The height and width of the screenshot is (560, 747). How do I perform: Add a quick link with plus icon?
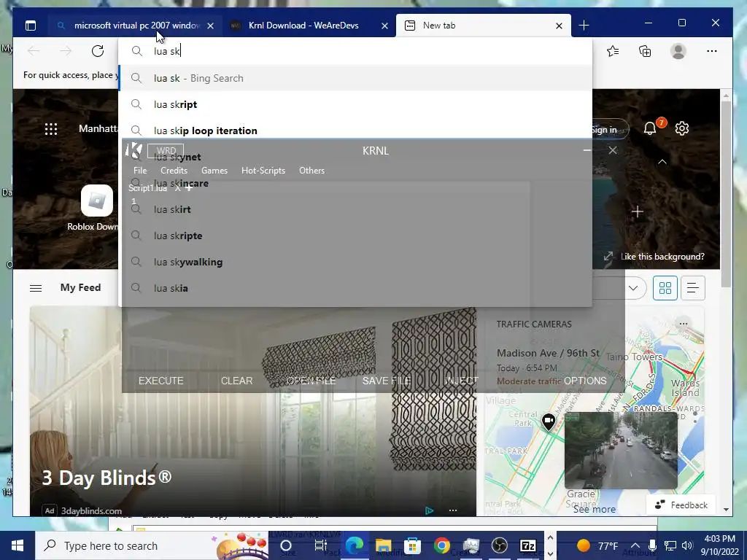638,211
